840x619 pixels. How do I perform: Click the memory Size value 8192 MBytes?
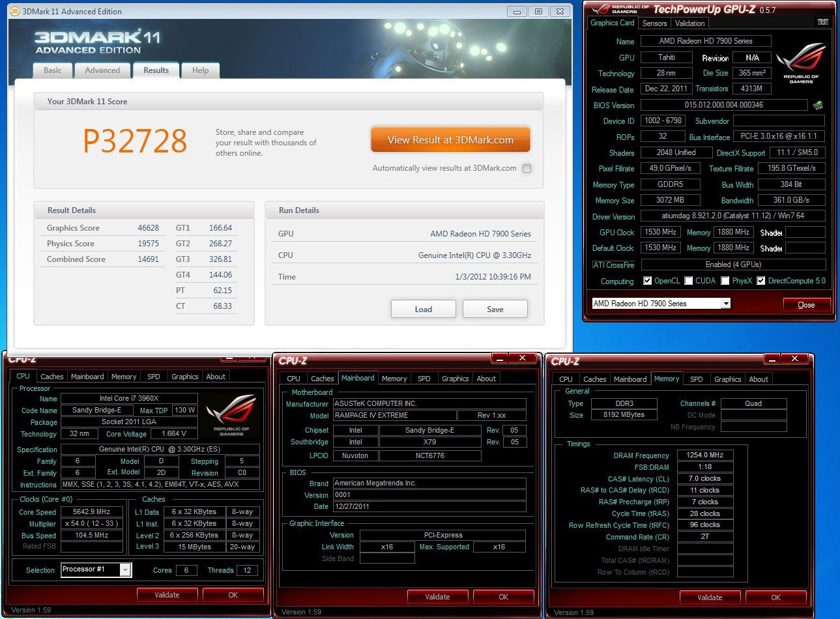624,415
